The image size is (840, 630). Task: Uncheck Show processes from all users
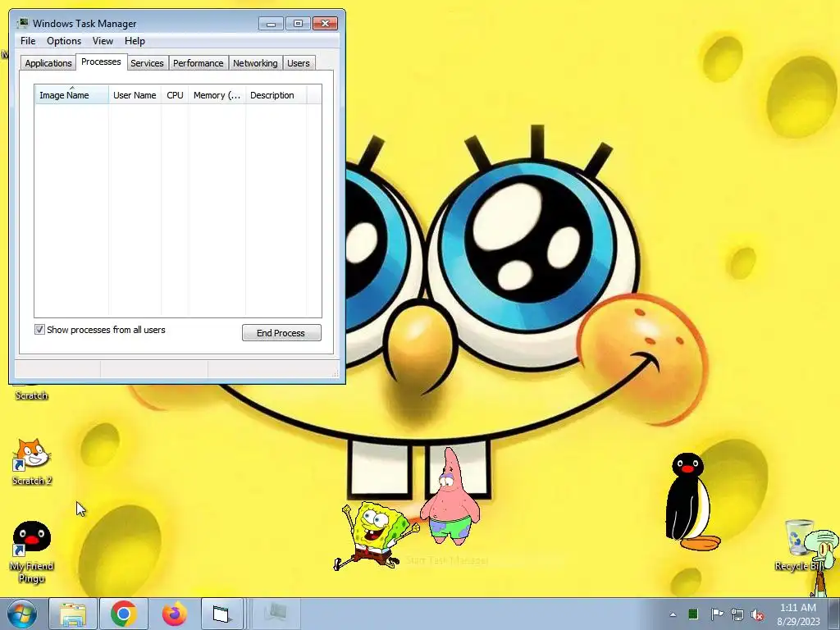39,330
